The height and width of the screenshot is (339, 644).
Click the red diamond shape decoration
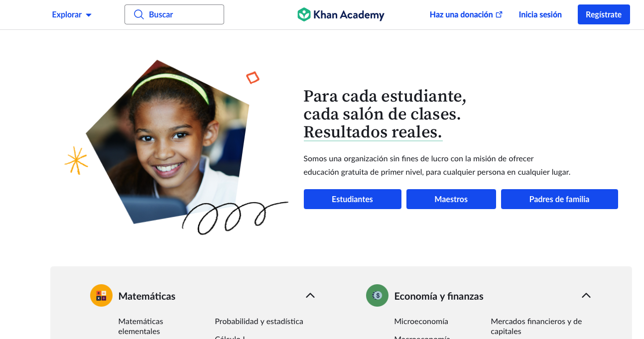point(253,78)
